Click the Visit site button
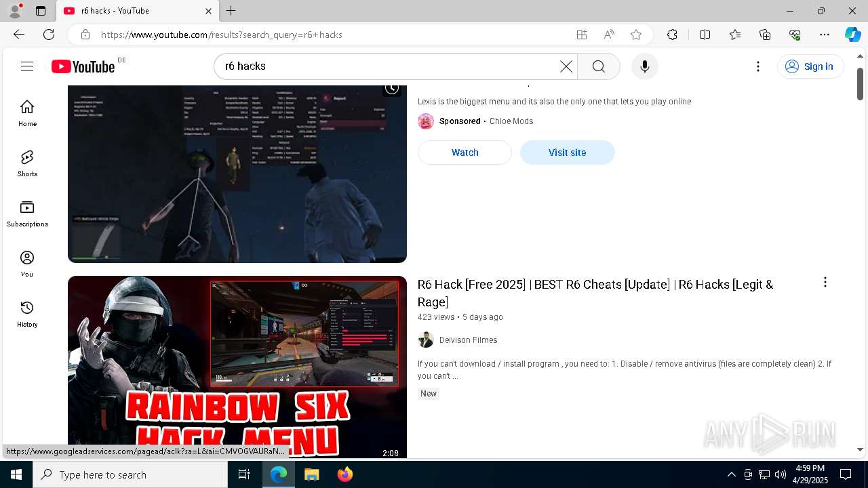The width and height of the screenshot is (868, 488). (568, 152)
